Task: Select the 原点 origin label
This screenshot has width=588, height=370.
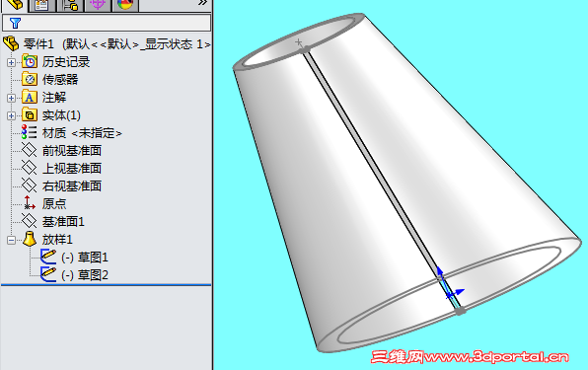Action: tap(54, 203)
